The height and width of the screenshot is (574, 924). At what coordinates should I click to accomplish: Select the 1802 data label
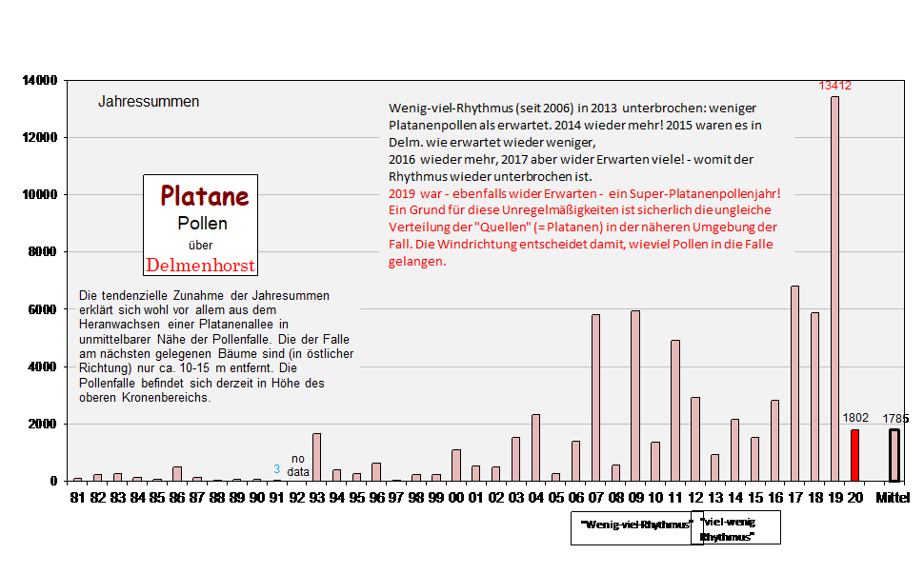[854, 418]
